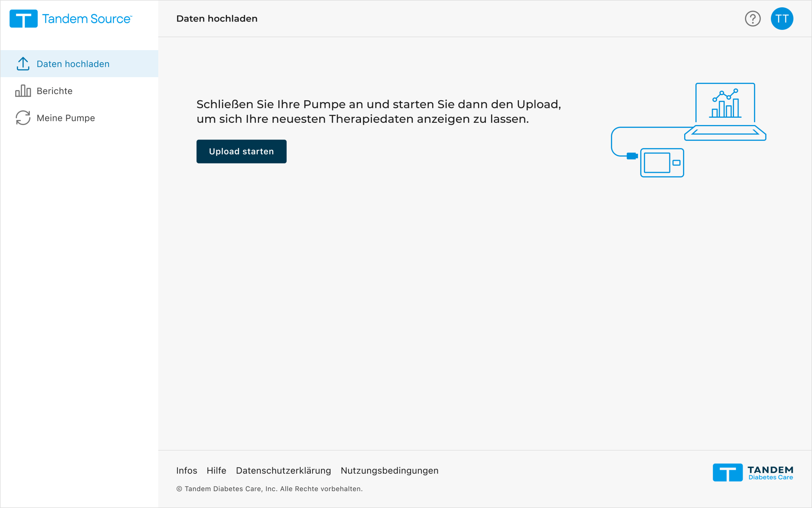Viewport: 812px width, 508px height.
Task: Open the TT user avatar menu
Action: point(782,19)
